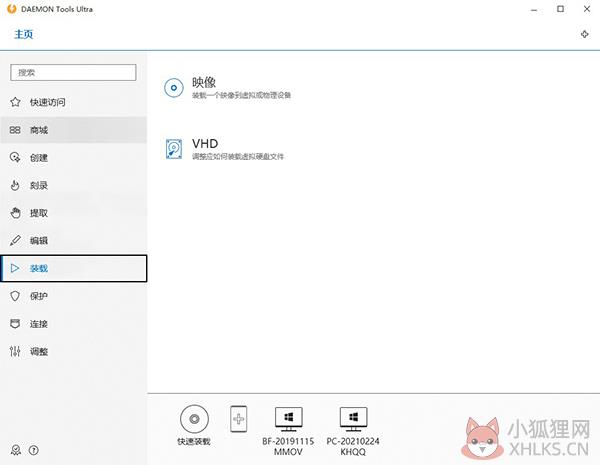Click the 编辑 pencil icon
This screenshot has height=465, width=600.
point(15,241)
